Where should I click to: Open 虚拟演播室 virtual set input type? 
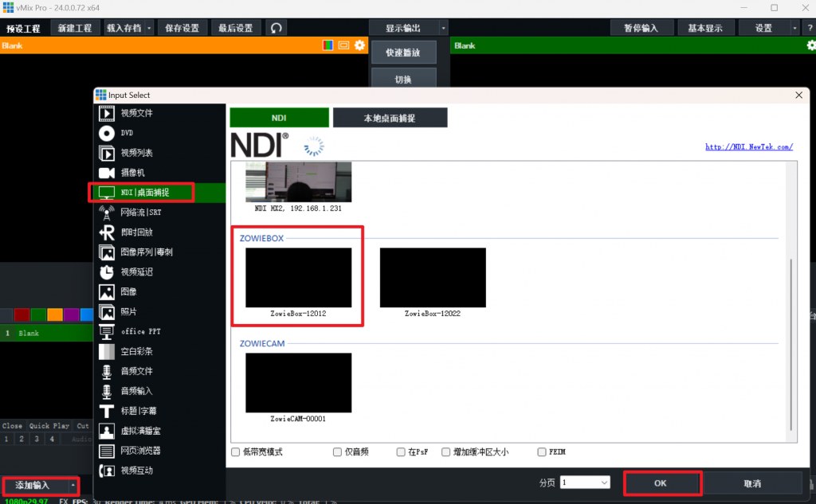pos(159,431)
